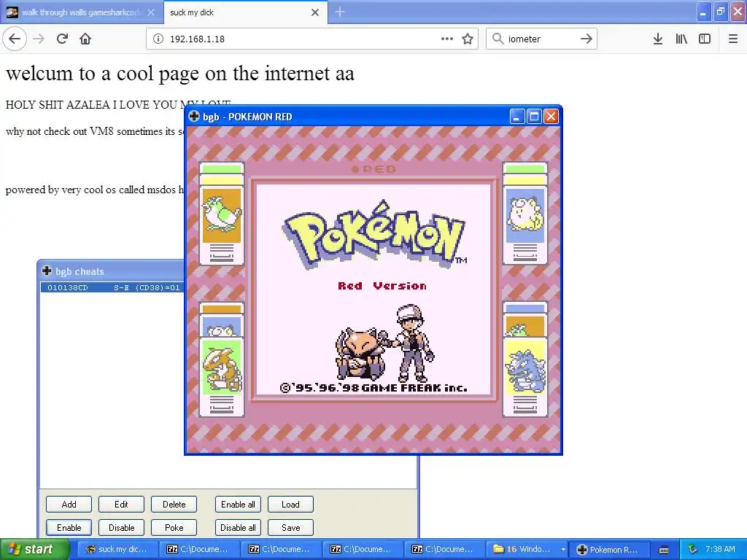Click the trainer Red sprite in game
This screenshot has height=560, width=747.
point(414,343)
